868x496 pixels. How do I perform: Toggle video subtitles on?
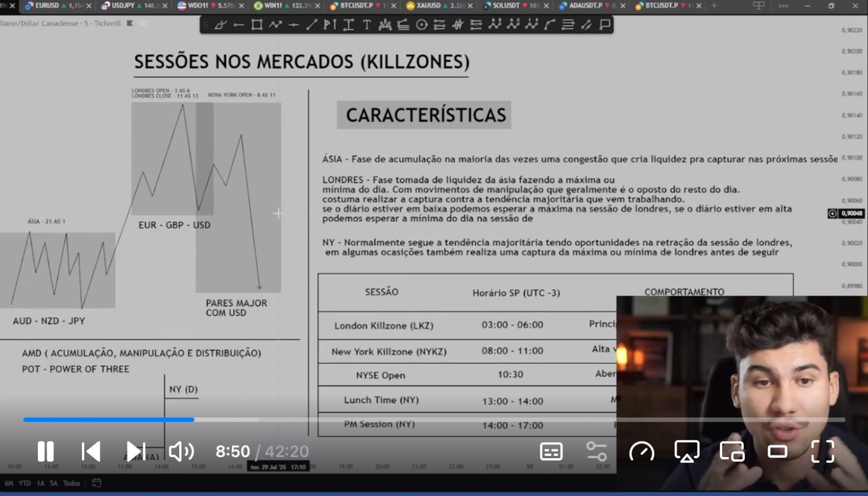point(551,451)
